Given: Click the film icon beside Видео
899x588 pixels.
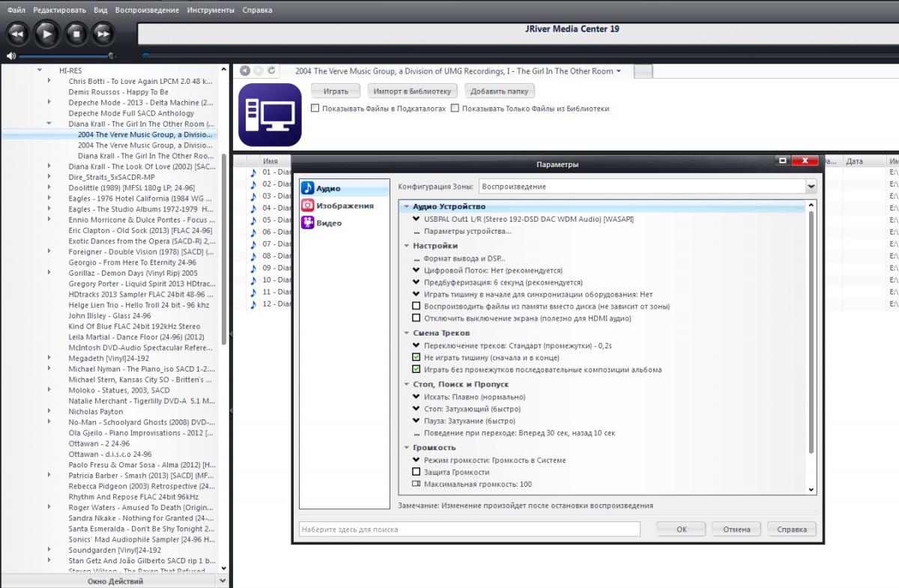Looking at the screenshot, I should [307, 222].
